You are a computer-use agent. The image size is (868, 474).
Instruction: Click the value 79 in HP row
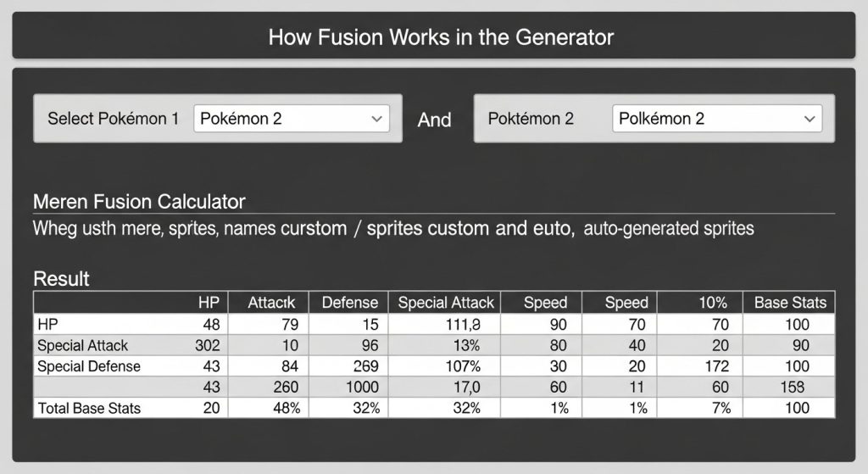coord(290,324)
